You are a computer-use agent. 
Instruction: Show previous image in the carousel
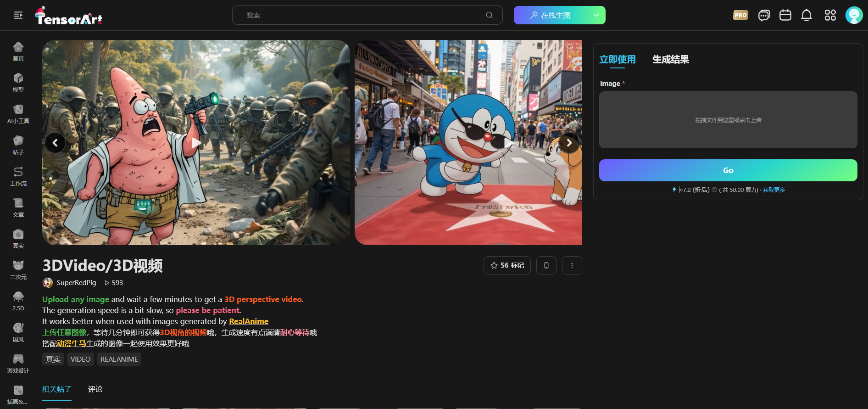(x=55, y=143)
